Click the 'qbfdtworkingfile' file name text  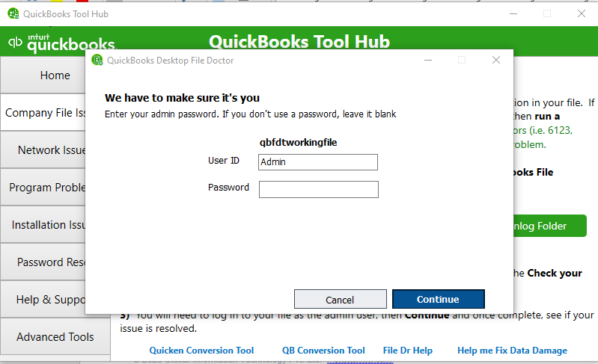pyautogui.click(x=298, y=143)
